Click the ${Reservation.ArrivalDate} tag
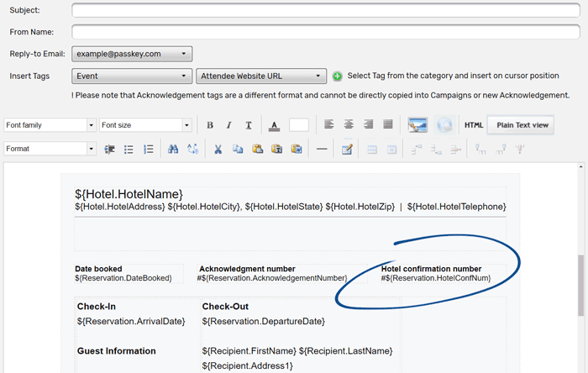The width and height of the screenshot is (588, 373). click(x=131, y=321)
